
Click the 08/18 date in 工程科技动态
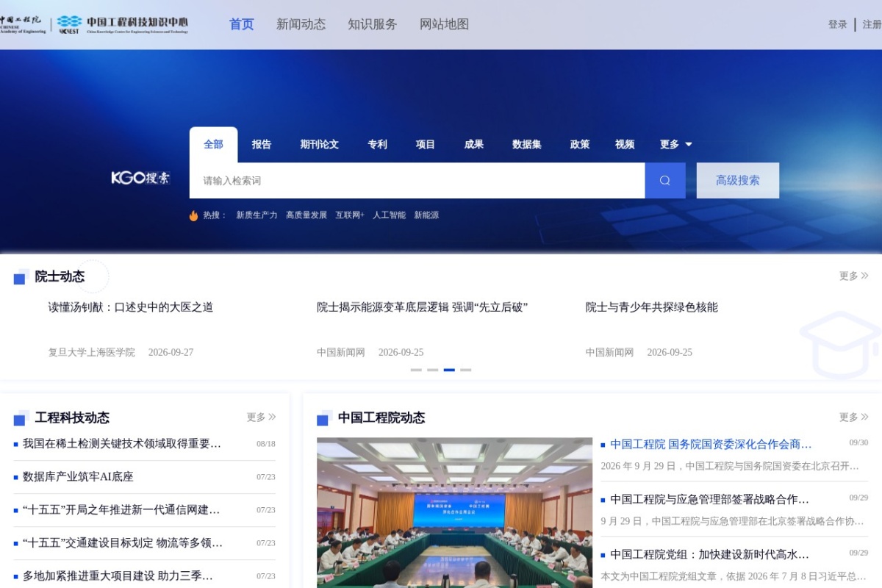[x=266, y=444]
